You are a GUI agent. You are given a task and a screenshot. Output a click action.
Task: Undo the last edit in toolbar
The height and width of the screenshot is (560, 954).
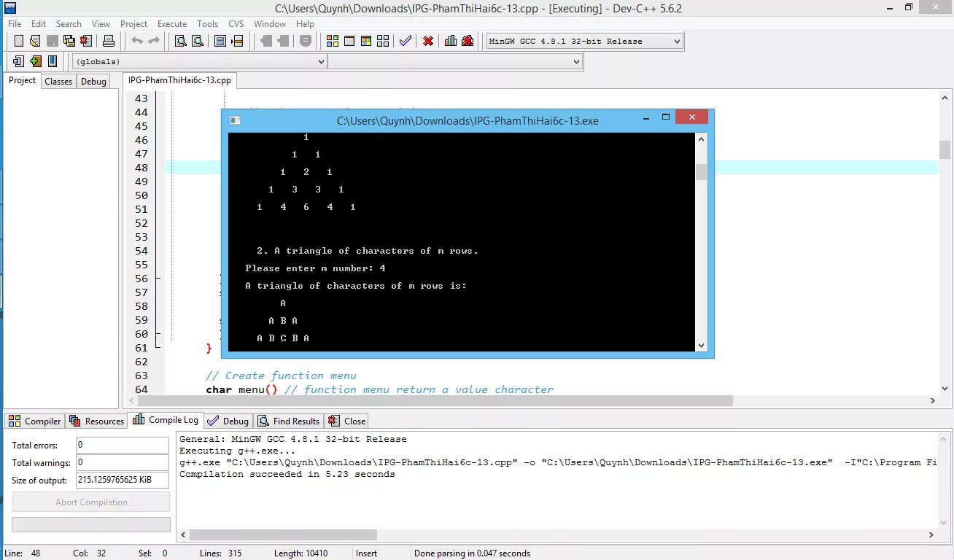[136, 41]
